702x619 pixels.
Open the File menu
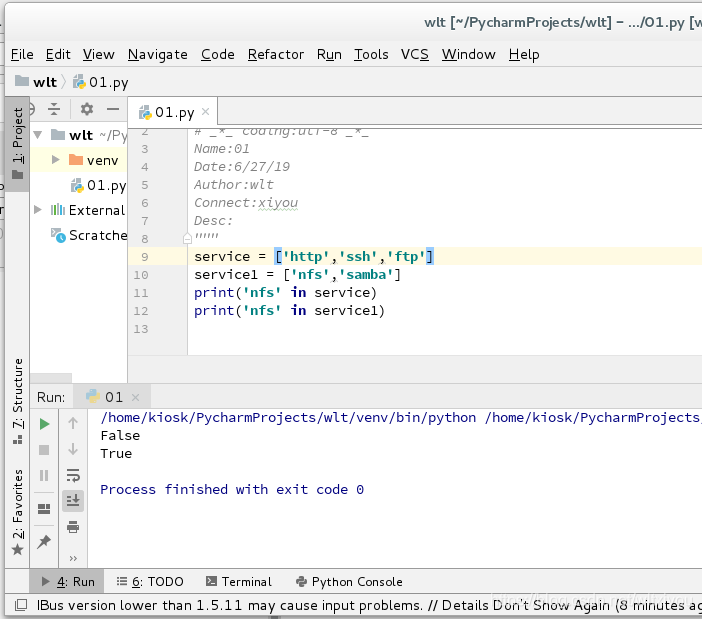[x=22, y=54]
